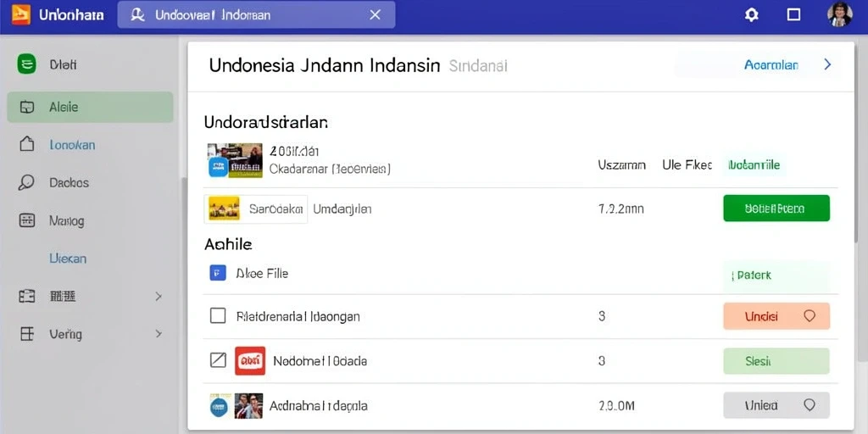
Task: Click the user profile avatar
Action: [839, 15]
